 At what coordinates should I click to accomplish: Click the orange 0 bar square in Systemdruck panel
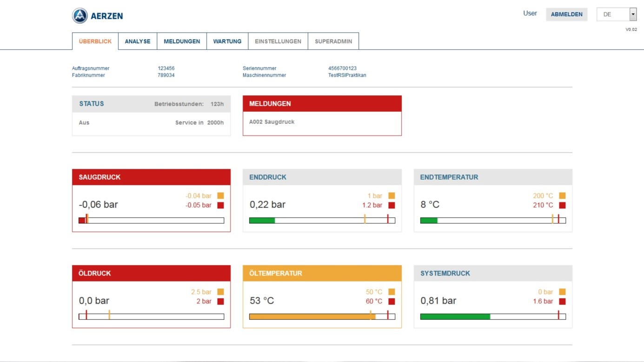point(563,292)
